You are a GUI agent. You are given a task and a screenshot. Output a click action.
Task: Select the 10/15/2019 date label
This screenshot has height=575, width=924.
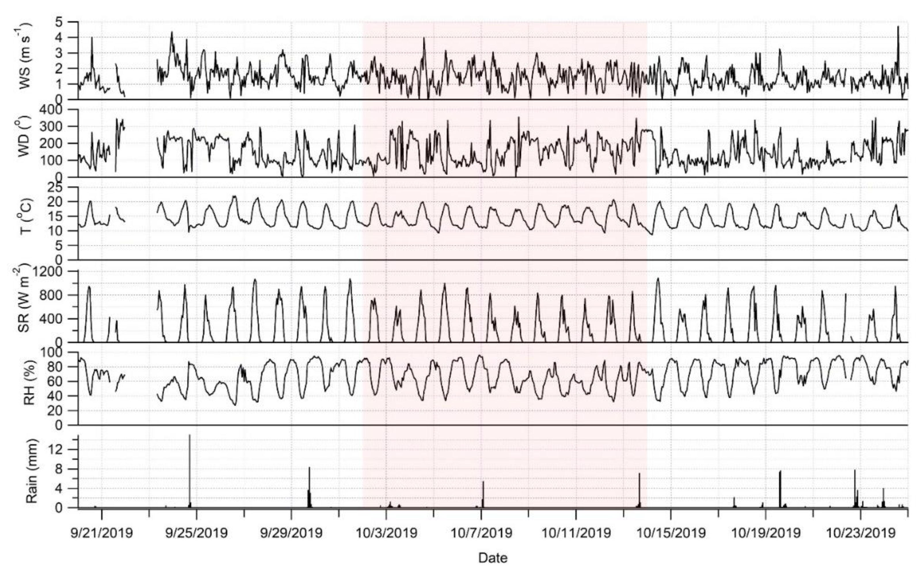(x=671, y=533)
